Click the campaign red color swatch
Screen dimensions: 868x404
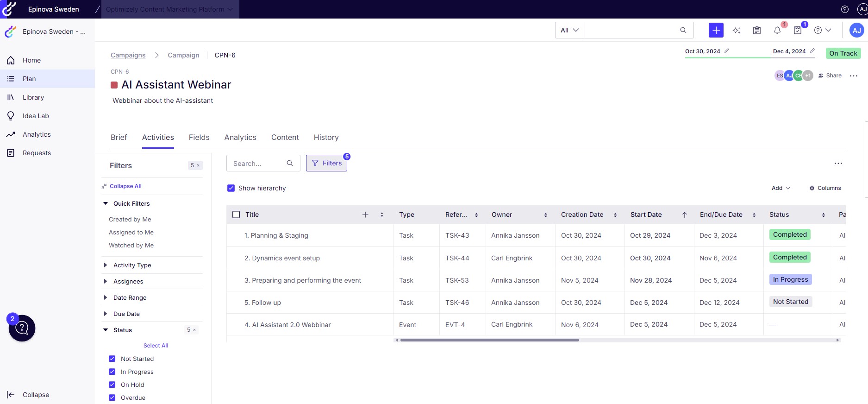click(x=114, y=85)
